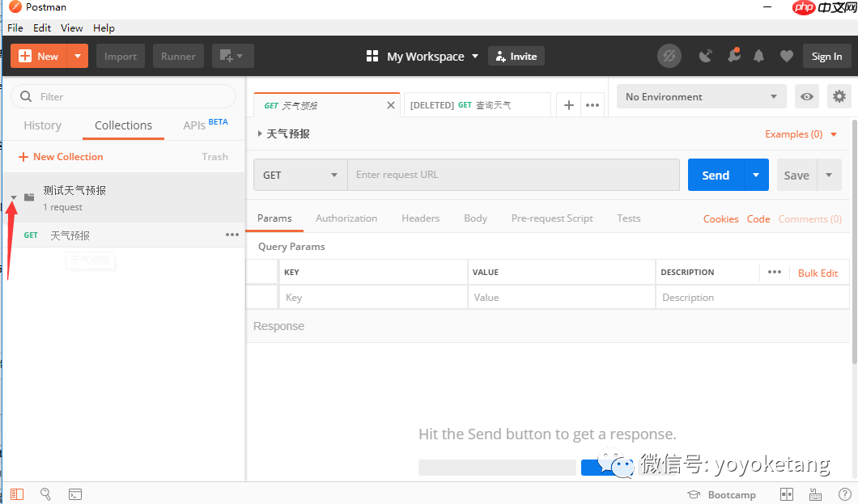
Task: Open the Send button dropdown arrow
Action: (756, 175)
